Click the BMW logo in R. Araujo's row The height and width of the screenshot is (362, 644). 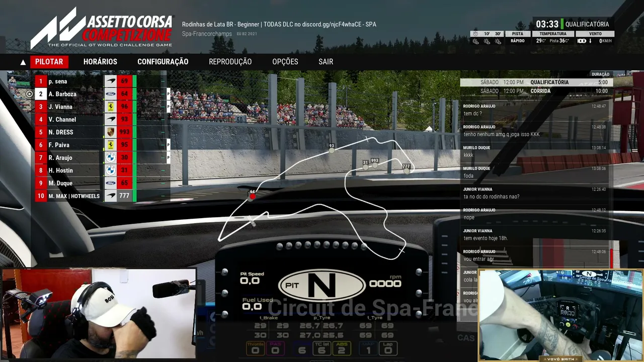coord(111,158)
